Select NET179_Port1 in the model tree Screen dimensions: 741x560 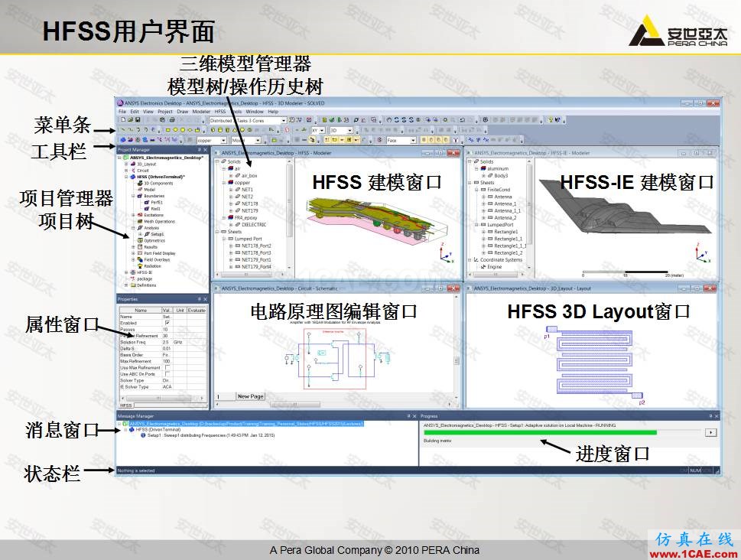click(x=256, y=259)
